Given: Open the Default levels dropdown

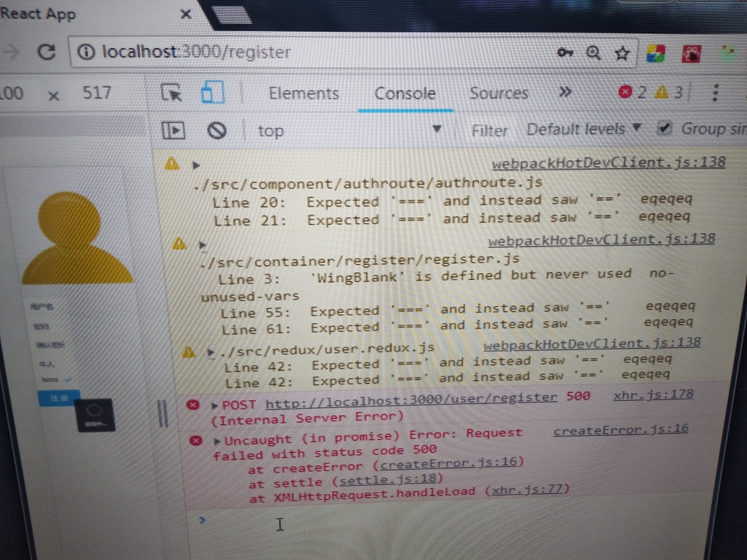Looking at the screenshot, I should coord(584,129).
